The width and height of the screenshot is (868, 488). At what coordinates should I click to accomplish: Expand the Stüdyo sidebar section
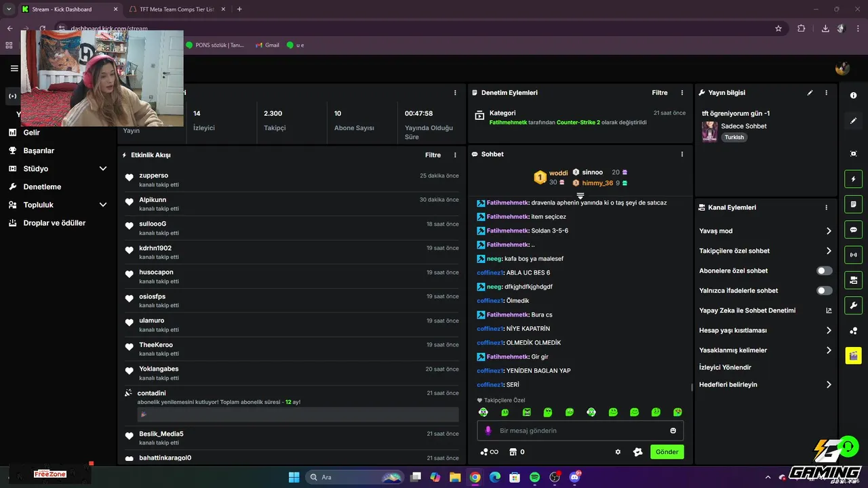click(x=103, y=169)
